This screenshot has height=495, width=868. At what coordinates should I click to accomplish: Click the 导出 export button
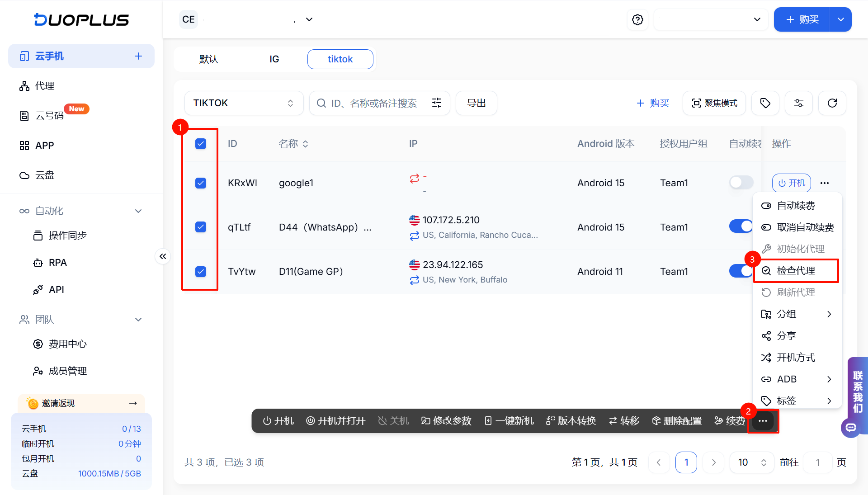tap(476, 103)
